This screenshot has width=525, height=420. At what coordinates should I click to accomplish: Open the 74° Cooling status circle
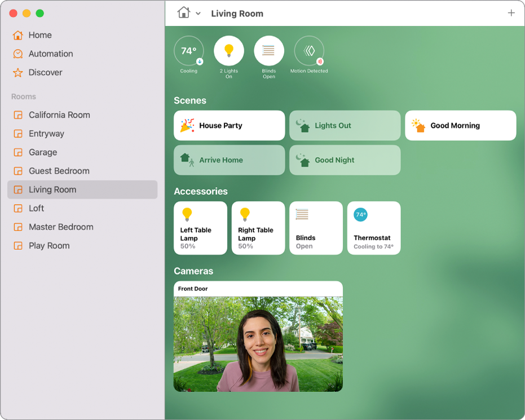pos(189,51)
